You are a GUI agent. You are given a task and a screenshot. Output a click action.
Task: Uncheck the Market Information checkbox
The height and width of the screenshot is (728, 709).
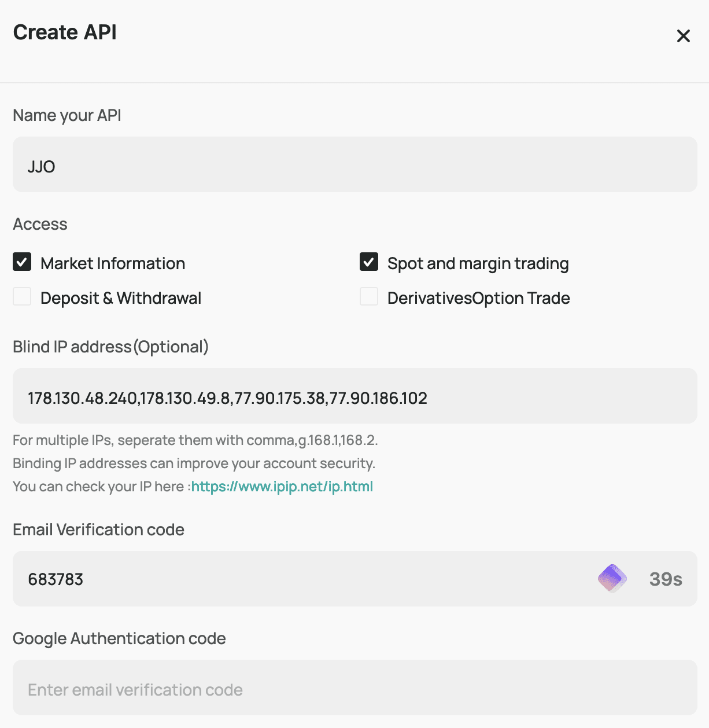pyautogui.click(x=22, y=262)
